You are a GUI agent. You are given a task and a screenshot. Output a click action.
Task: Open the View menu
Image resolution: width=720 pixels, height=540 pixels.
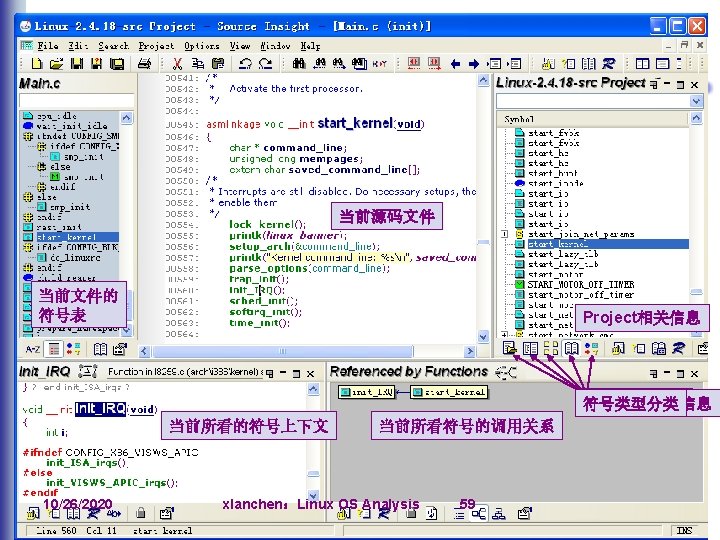pyautogui.click(x=240, y=45)
